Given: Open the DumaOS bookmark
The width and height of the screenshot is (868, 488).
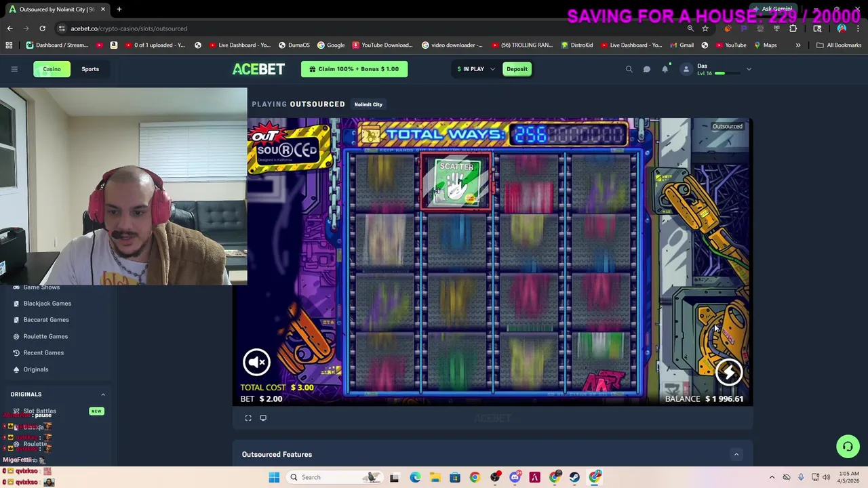Looking at the screenshot, I should tap(293, 45).
